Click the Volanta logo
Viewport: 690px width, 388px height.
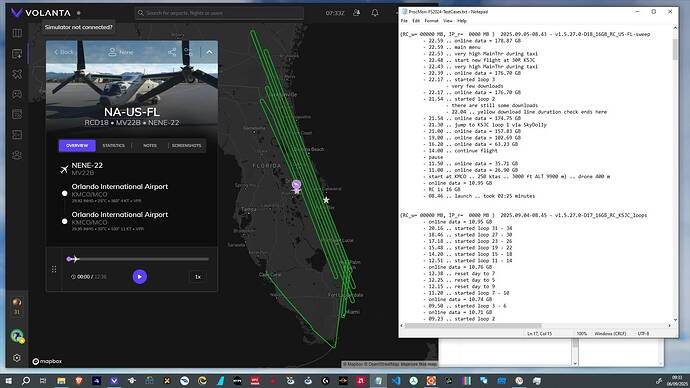pos(40,13)
